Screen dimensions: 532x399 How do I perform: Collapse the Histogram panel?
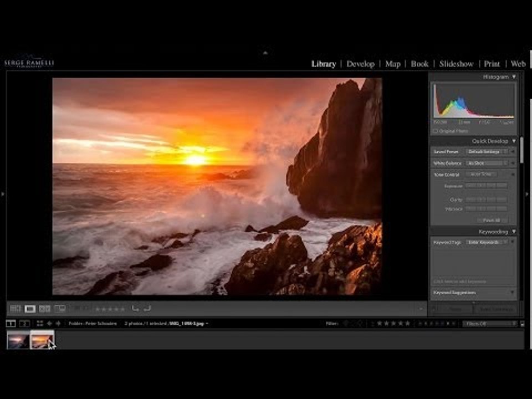pyautogui.click(x=514, y=77)
